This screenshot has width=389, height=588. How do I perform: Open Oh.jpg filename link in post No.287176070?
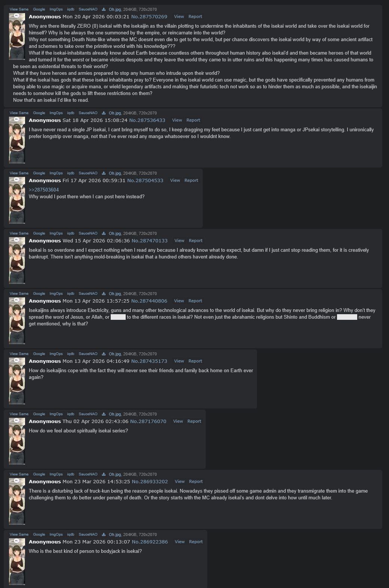point(115,414)
